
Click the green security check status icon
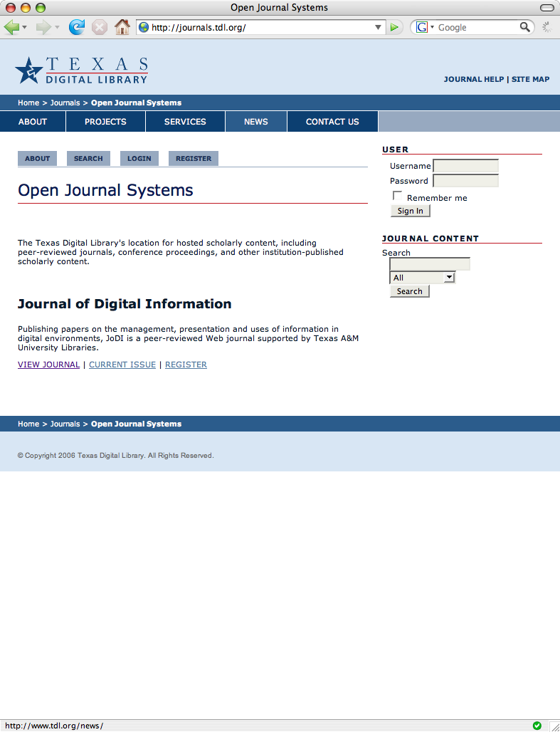537,726
